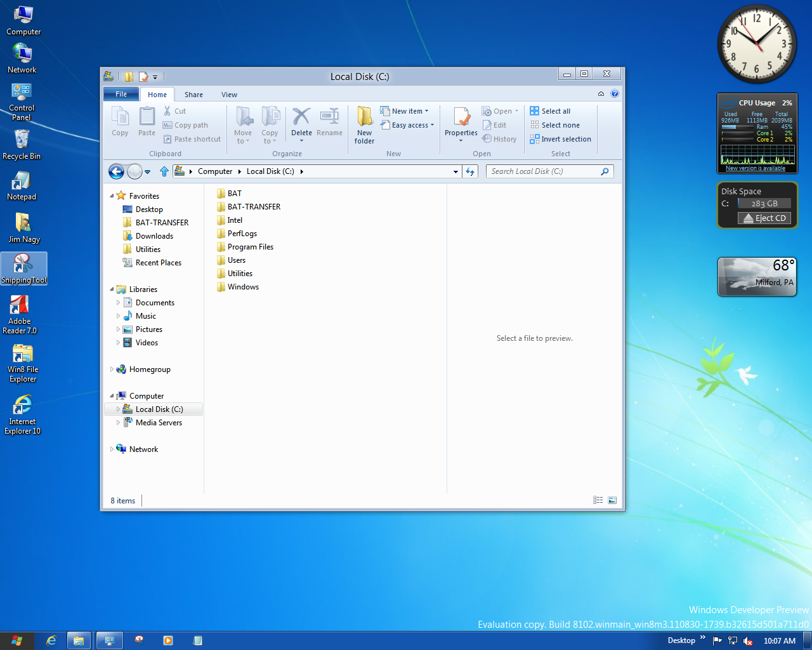Screen dimensions: 812x650
Task: Expand the Network tree node
Action: click(112, 449)
